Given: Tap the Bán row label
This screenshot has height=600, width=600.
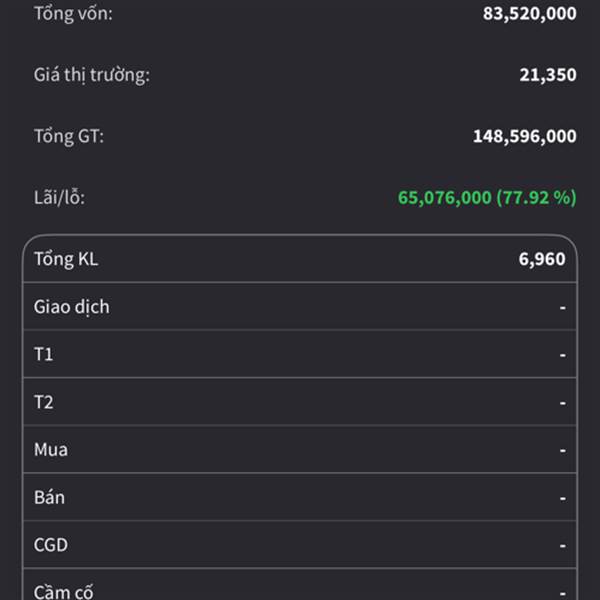Looking at the screenshot, I should [x=49, y=497].
